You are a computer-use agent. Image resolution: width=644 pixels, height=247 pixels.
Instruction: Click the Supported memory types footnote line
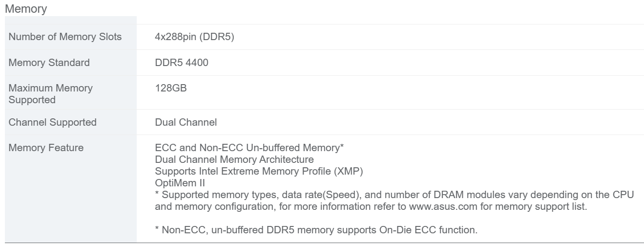(342, 195)
